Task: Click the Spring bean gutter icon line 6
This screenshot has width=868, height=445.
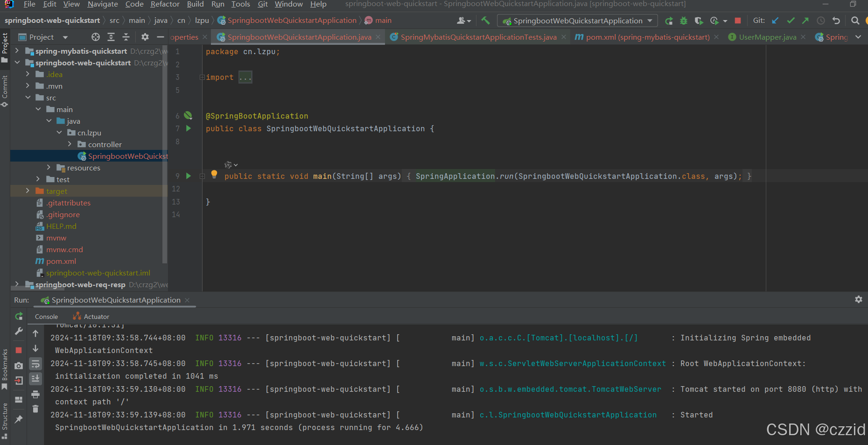Action: click(x=188, y=115)
